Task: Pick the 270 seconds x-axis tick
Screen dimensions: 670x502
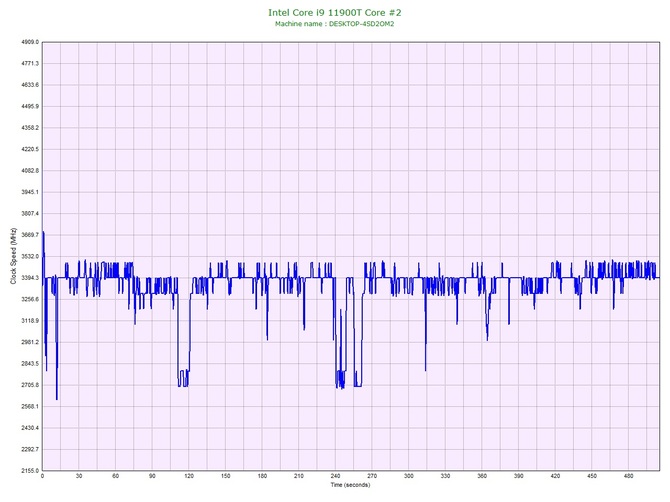Action: 372,476
